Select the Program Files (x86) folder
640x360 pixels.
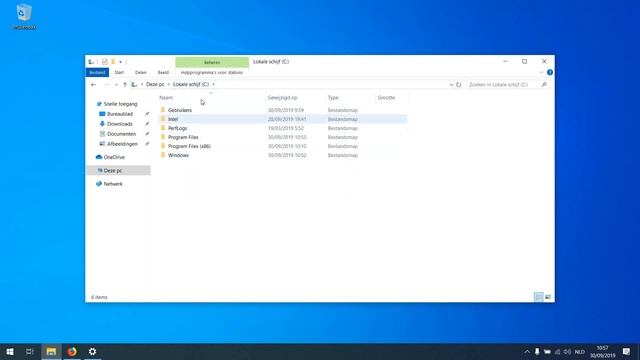189,146
